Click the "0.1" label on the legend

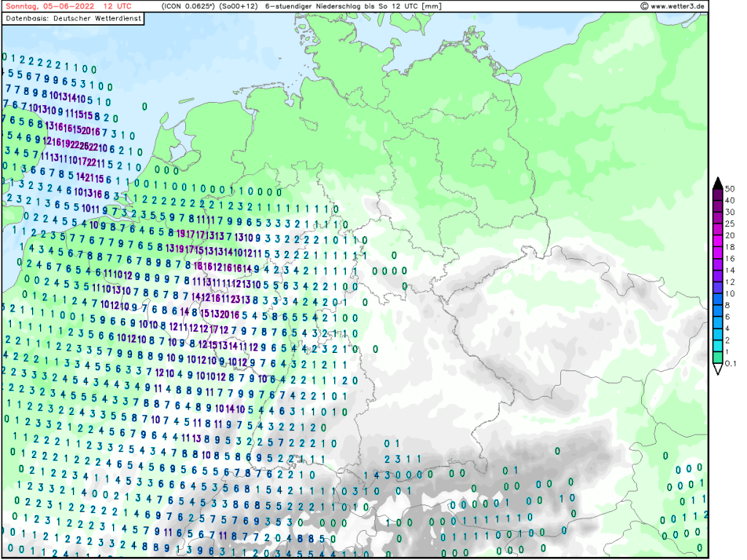click(731, 363)
